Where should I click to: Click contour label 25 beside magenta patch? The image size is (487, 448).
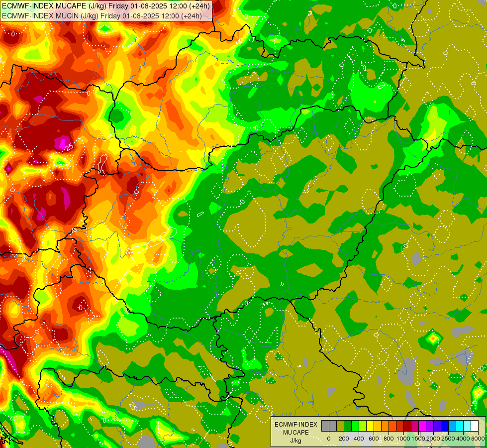click(x=70, y=147)
